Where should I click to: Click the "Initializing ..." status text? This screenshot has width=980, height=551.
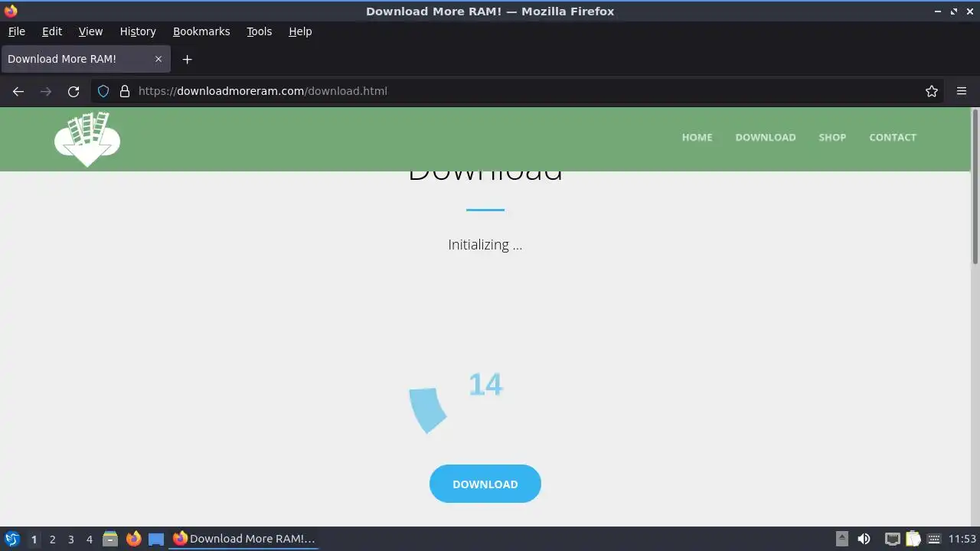pos(485,245)
